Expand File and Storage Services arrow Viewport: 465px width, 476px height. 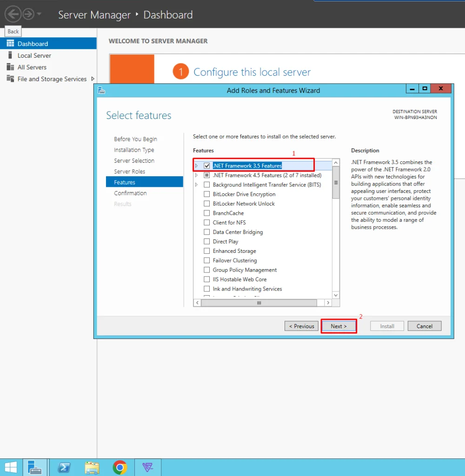93,79
